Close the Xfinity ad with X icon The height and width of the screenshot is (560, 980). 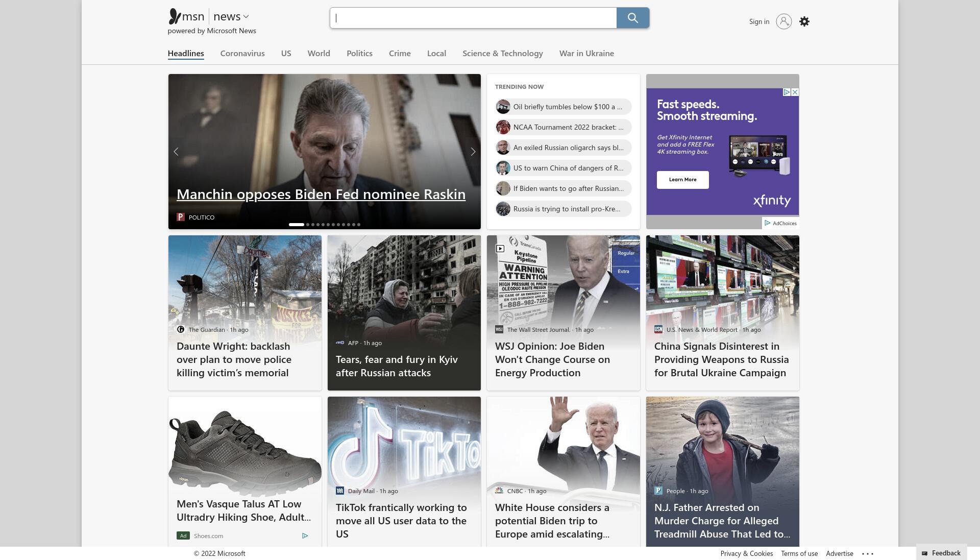(795, 92)
